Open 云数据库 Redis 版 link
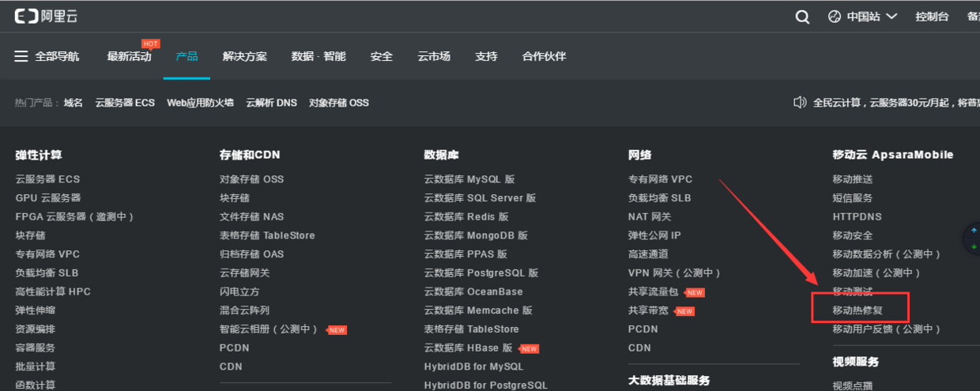The image size is (980, 391). tap(466, 216)
